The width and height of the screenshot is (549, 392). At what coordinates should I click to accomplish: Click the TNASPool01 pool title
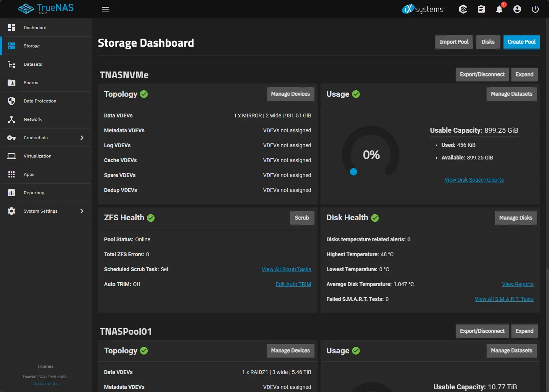[126, 332]
